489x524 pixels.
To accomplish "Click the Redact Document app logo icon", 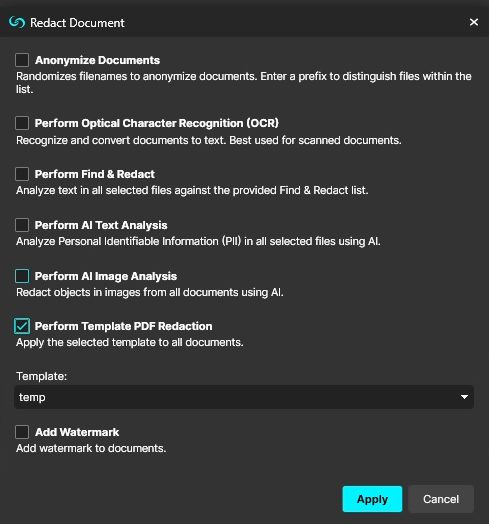I will point(17,23).
